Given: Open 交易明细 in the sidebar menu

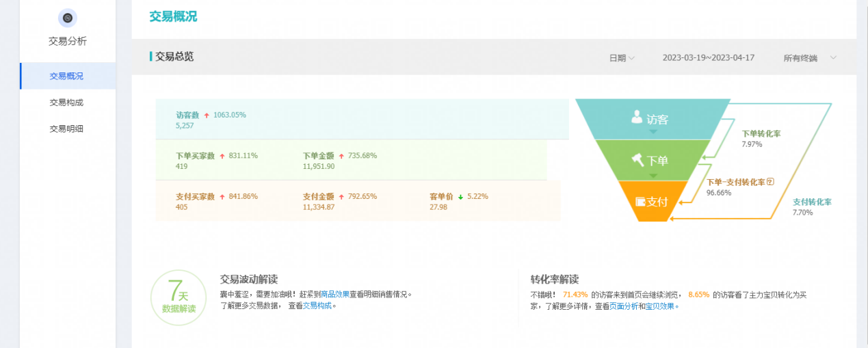Looking at the screenshot, I should coord(66,129).
